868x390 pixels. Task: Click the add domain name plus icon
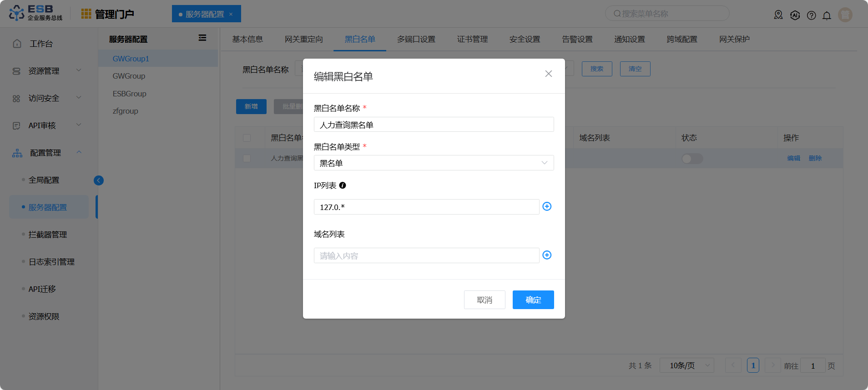point(547,255)
